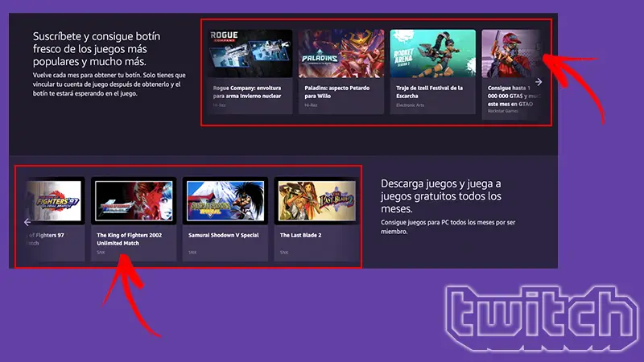Open the GTA Online loot thumbnail
Image resolution: width=644 pixels, height=362 pixels.
512,53
